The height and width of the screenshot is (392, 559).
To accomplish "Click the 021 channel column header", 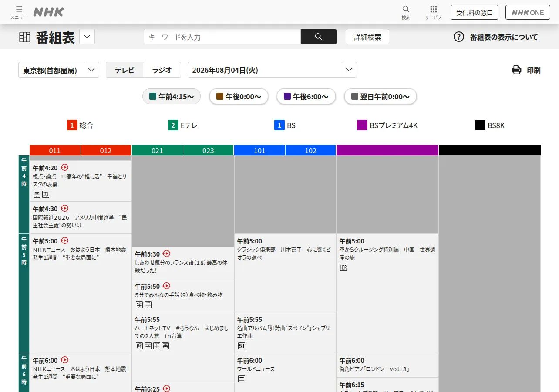I will (x=157, y=150).
